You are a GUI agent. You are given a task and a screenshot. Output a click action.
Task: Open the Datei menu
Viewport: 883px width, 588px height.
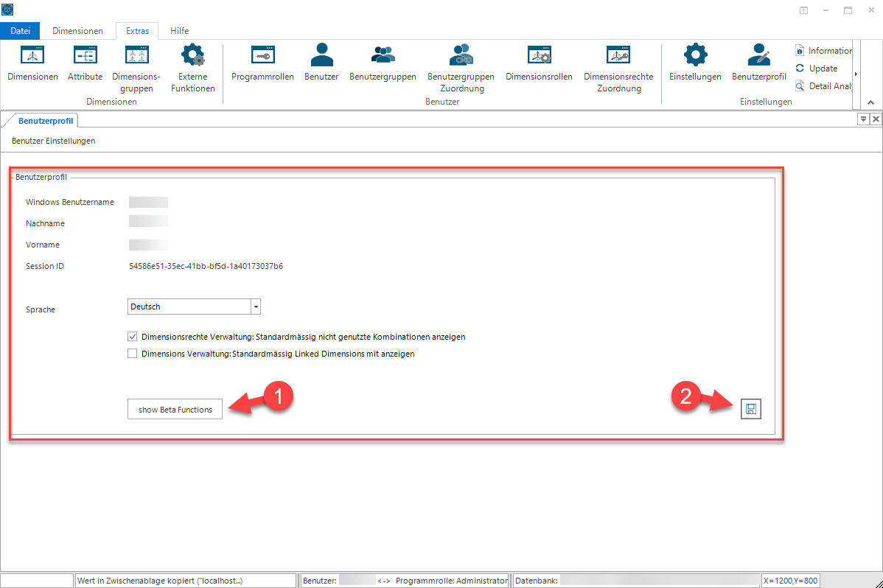(21, 30)
